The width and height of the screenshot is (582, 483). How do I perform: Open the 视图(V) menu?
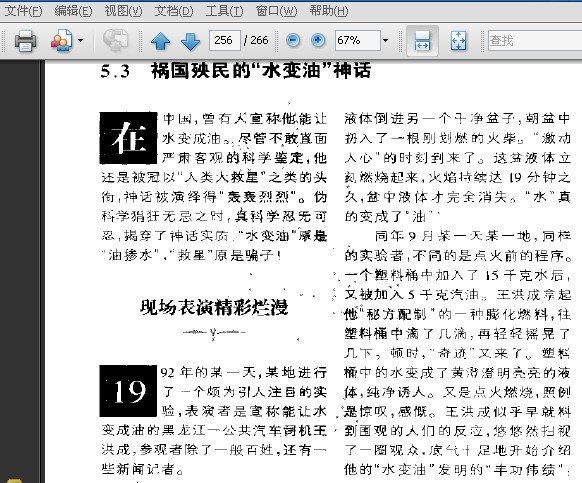[x=123, y=11]
